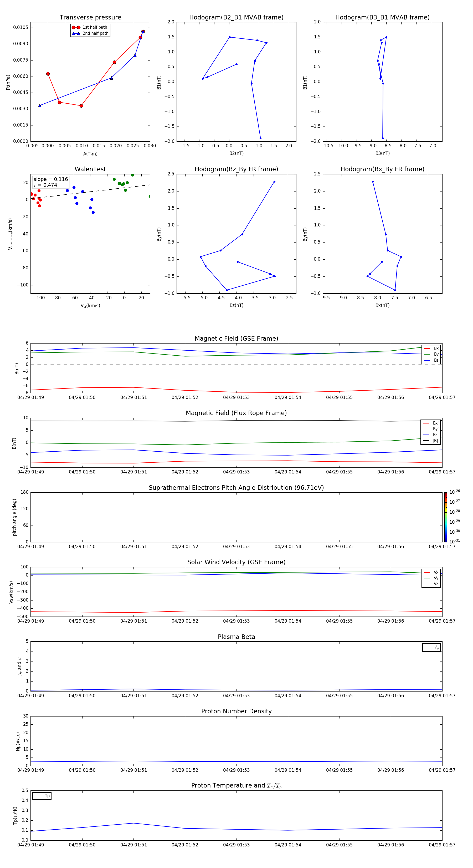Select "Vx" in the velocity legend
Viewport: 473px width, 868px height.
pos(431,572)
